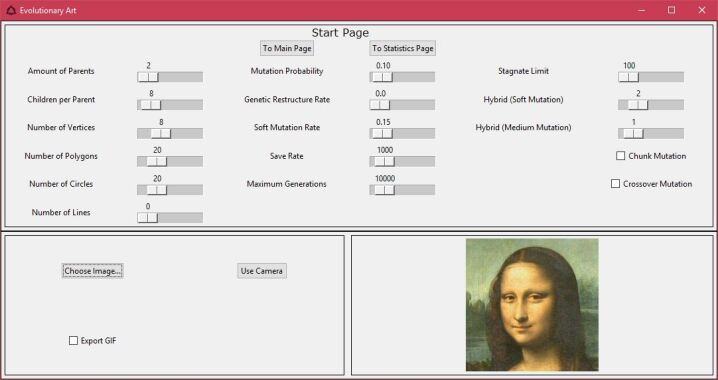Enable the Crossover Mutation checkbox
Image resolution: width=718 pixels, height=380 pixels.
pyautogui.click(x=615, y=184)
